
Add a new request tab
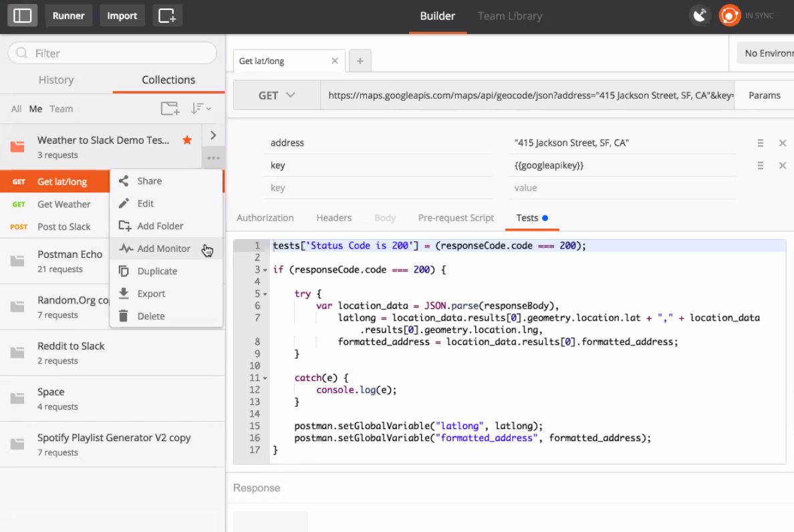pyautogui.click(x=360, y=61)
